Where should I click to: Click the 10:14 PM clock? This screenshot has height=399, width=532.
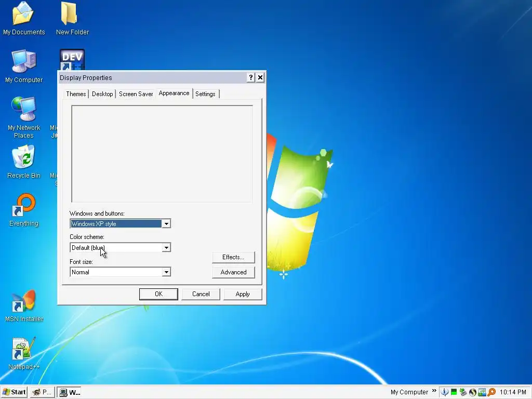click(513, 392)
